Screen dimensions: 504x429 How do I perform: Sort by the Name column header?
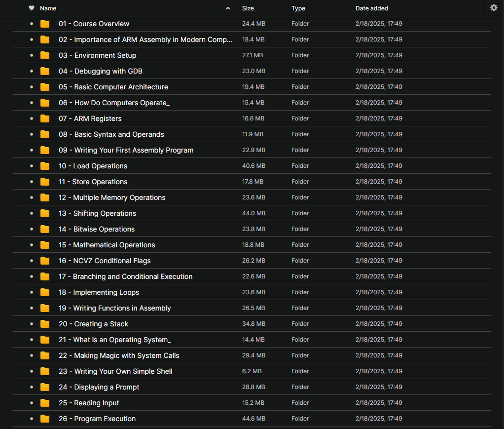pyautogui.click(x=48, y=8)
